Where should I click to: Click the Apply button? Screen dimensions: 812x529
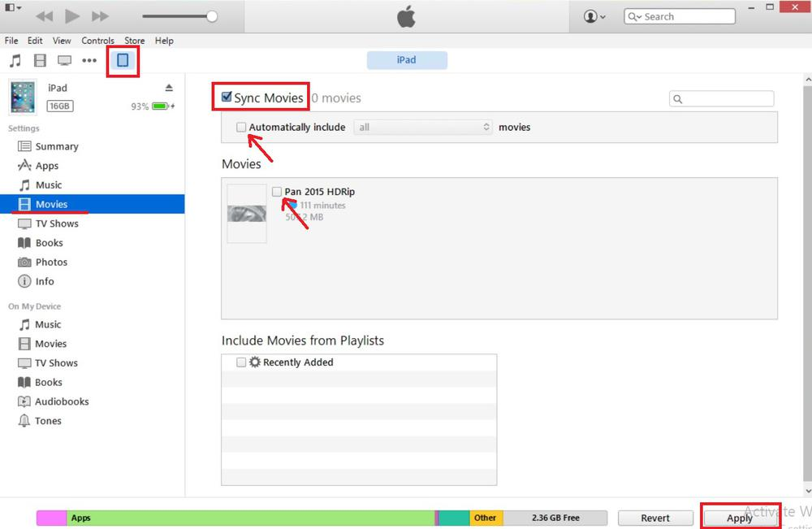pyautogui.click(x=740, y=518)
